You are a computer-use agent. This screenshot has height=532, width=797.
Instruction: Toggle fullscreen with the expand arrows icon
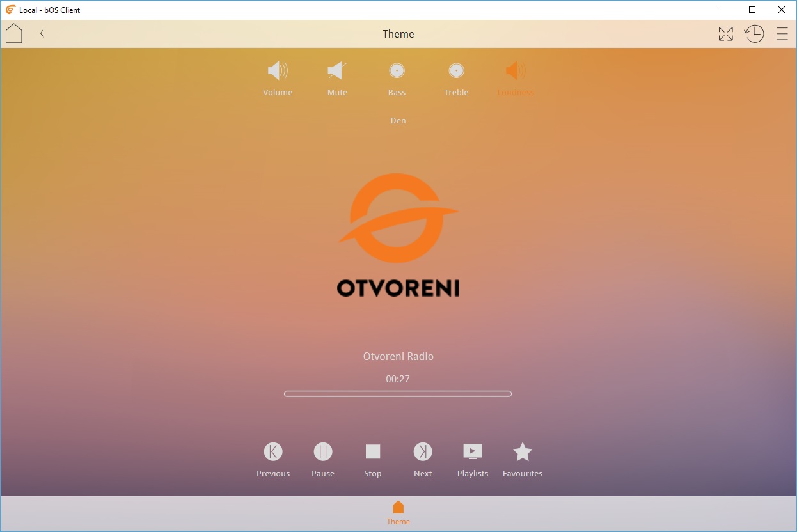coord(725,34)
